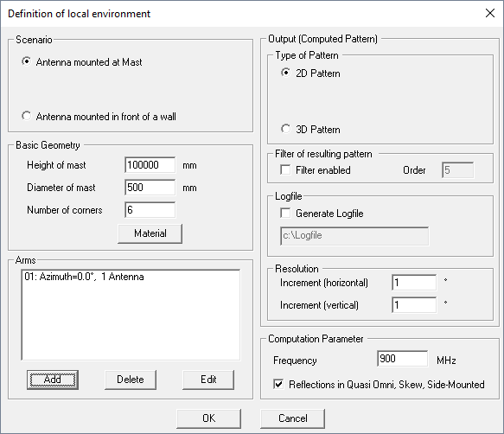Add a new arm
The width and height of the screenshot is (504, 434).
click(53, 380)
